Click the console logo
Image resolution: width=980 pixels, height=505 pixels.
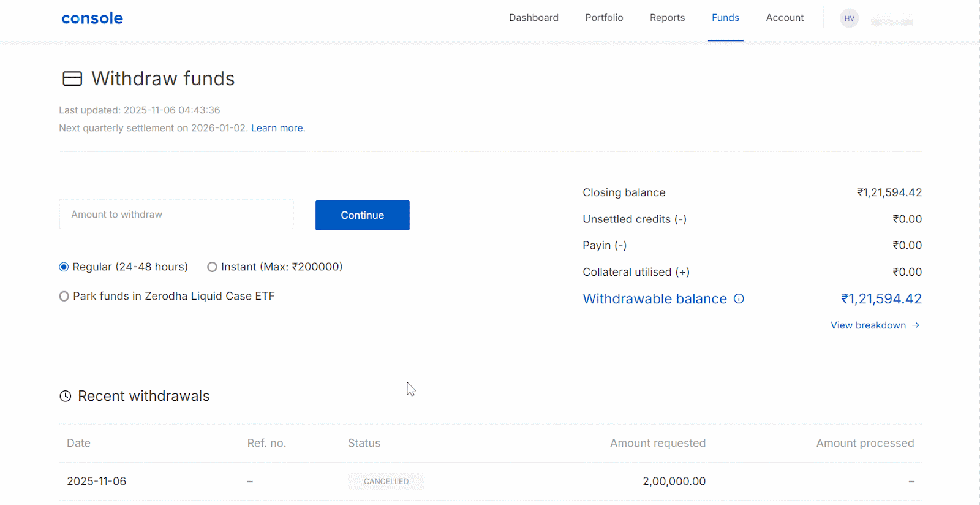click(x=92, y=18)
